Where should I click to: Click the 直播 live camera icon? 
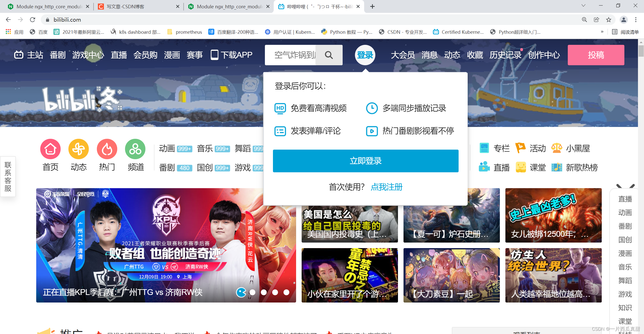[x=484, y=167]
